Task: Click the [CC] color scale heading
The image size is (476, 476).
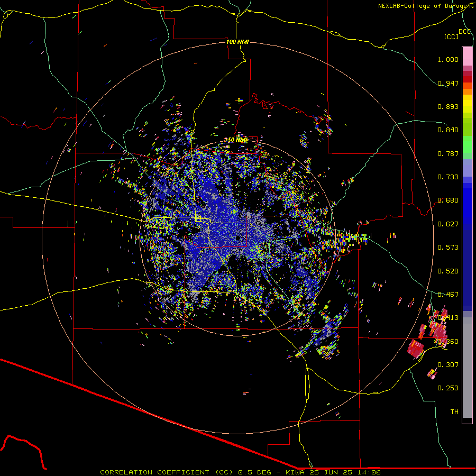Action: [x=451, y=36]
